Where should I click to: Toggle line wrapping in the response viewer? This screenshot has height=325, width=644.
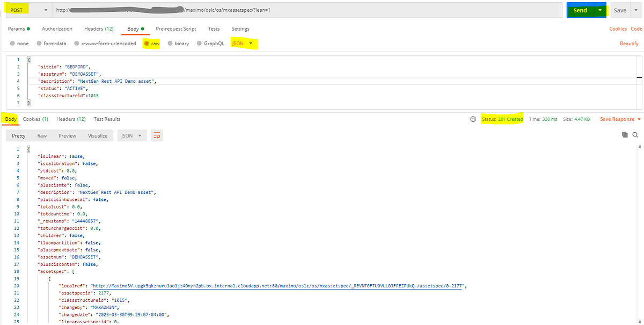(x=156, y=135)
